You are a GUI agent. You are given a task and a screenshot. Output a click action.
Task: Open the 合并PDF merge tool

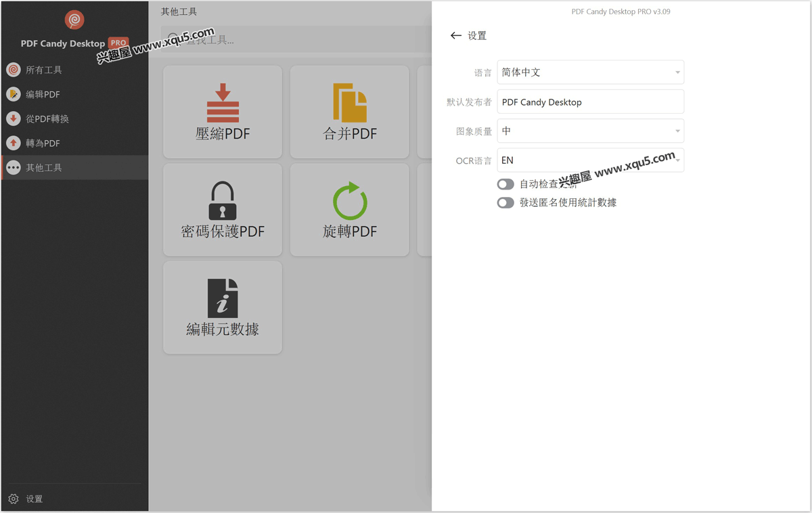[x=350, y=112]
